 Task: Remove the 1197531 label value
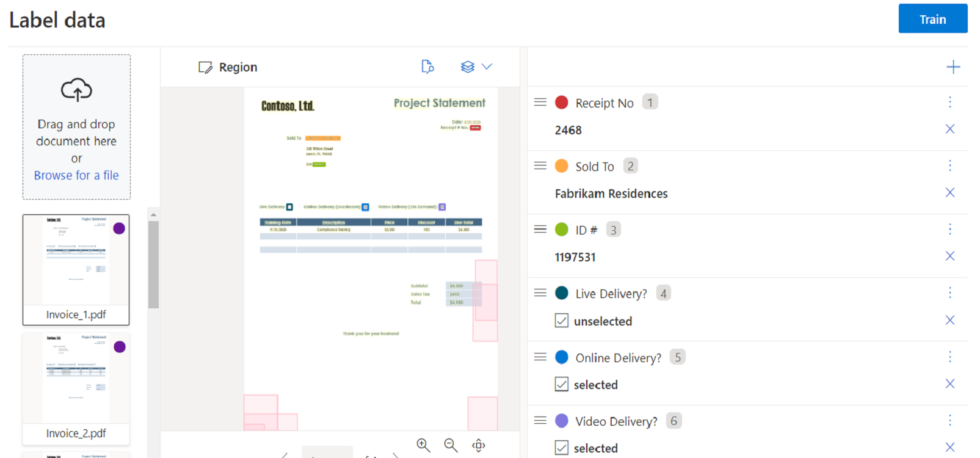(950, 256)
